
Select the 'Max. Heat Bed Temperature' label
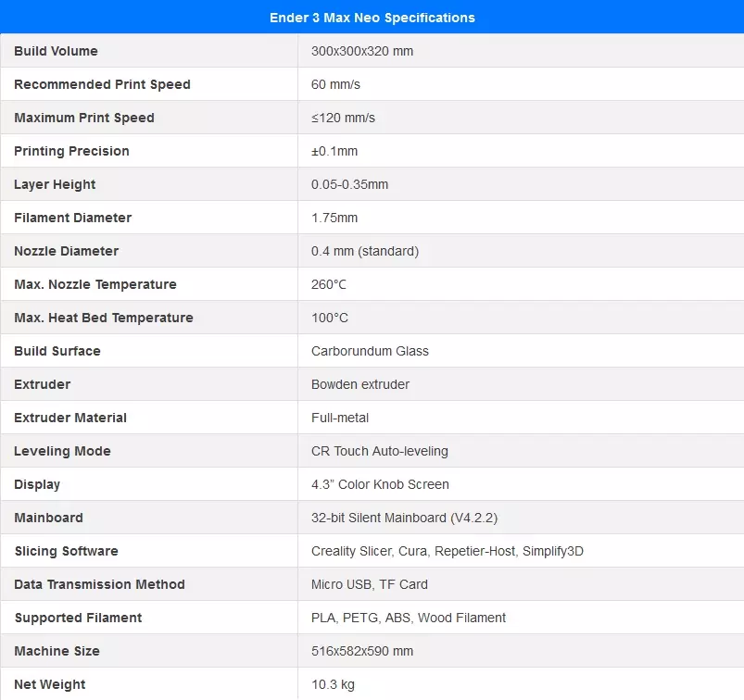click(104, 318)
